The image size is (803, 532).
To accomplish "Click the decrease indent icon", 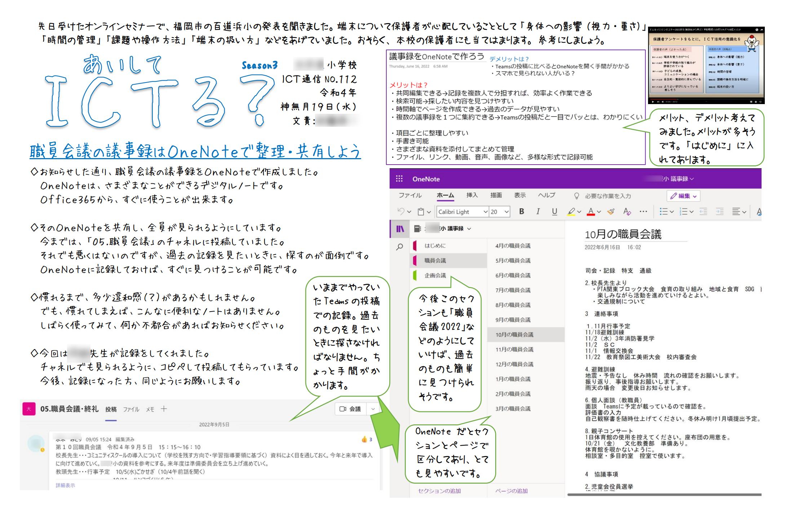I will pyautogui.click(x=703, y=211).
